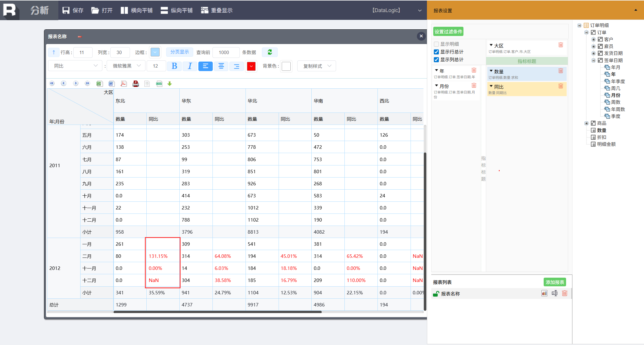Screen dimensions: 644x345
Task: Enable the 显示明细 checkbox
Action: coord(436,44)
